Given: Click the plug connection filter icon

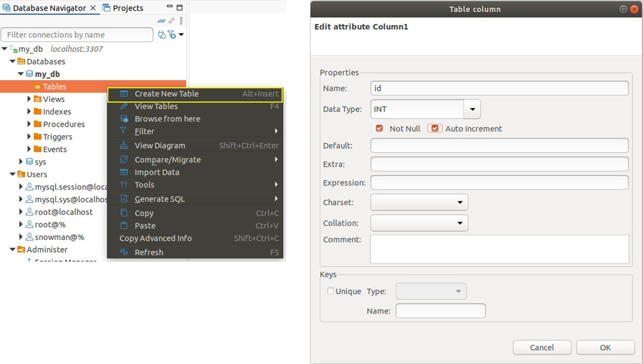Looking at the screenshot, I should 162,35.
